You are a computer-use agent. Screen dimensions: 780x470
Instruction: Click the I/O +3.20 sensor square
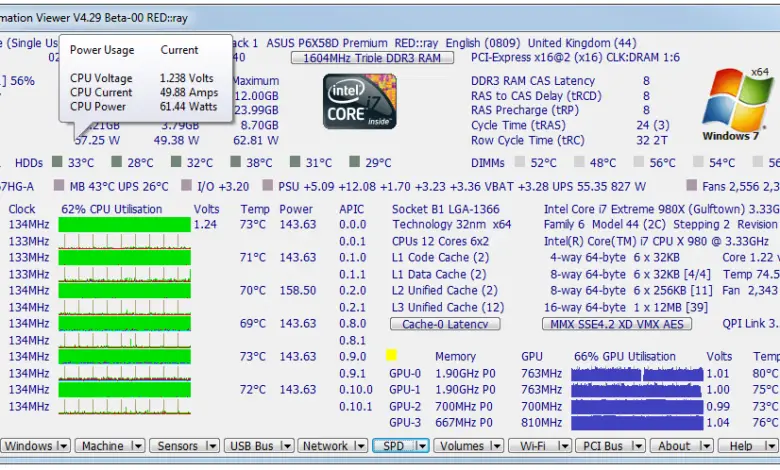[x=187, y=186]
